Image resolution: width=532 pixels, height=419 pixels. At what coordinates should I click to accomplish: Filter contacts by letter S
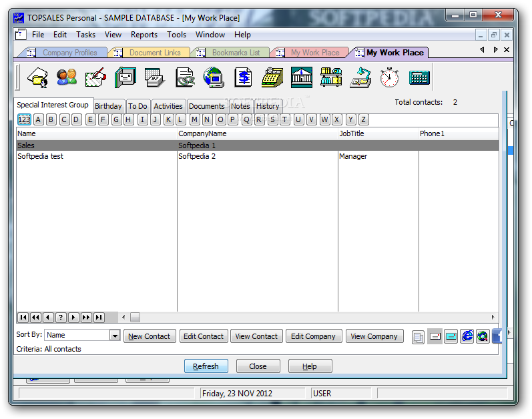pos(272,119)
